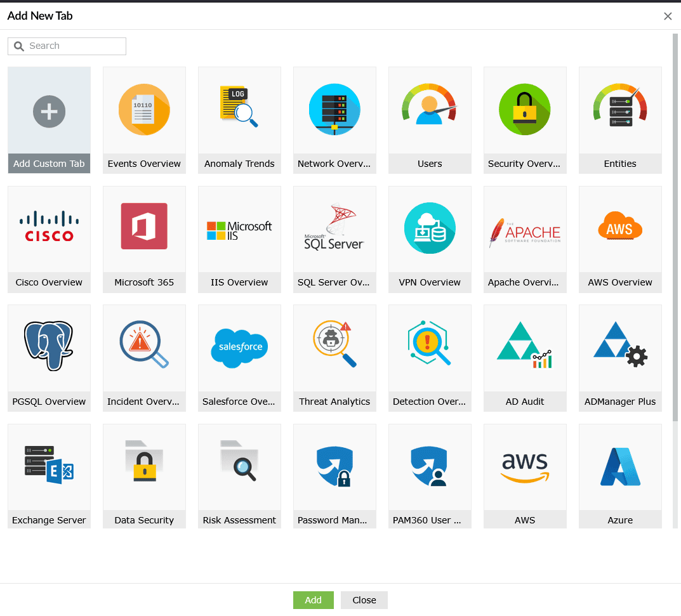Choose the Users gauge icon
Screen dimensions: 681x616
[430, 104]
